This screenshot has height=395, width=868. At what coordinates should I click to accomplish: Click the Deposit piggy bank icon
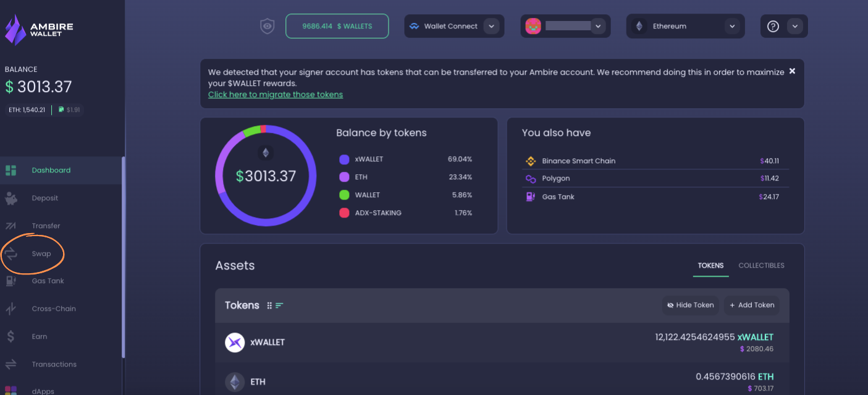click(x=11, y=198)
